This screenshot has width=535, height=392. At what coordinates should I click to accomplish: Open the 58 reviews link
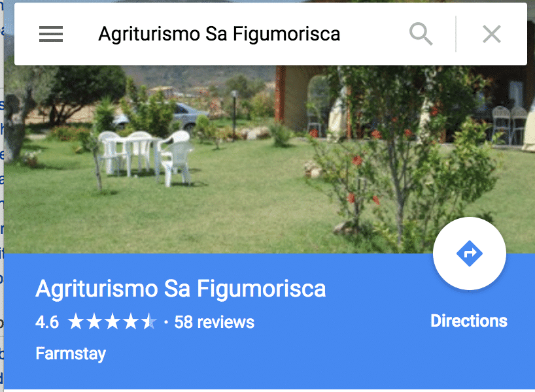[215, 322]
